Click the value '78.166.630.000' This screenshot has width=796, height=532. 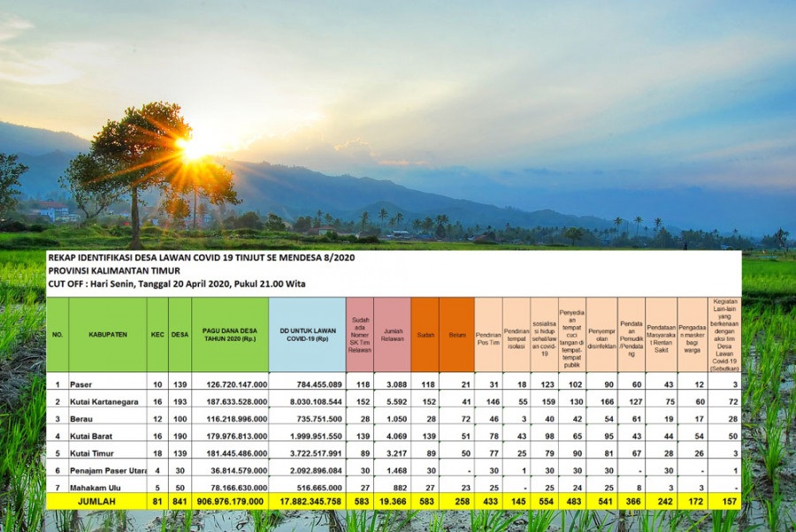[x=239, y=488]
